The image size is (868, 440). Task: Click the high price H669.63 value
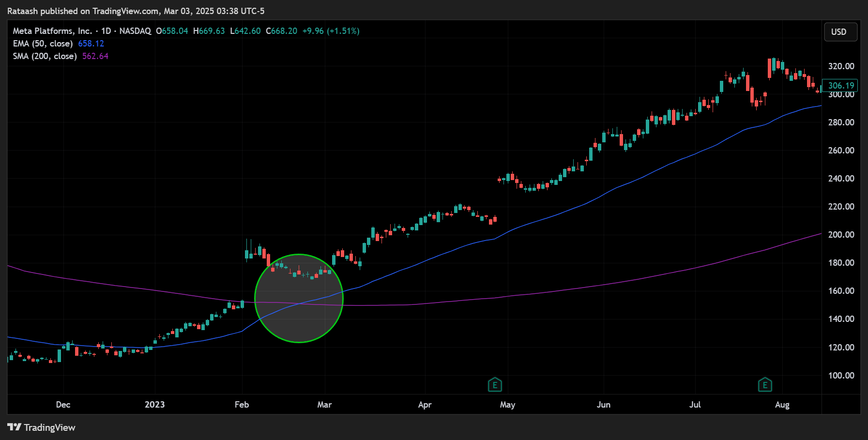click(209, 31)
